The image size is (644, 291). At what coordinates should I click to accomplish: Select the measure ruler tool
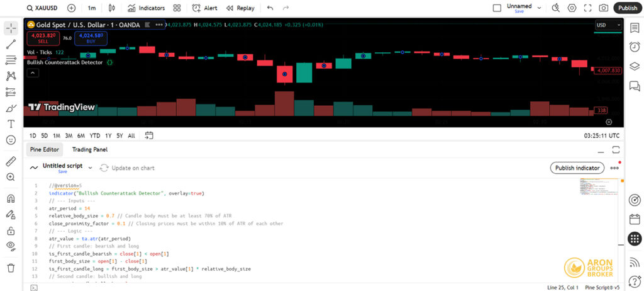[11, 161]
